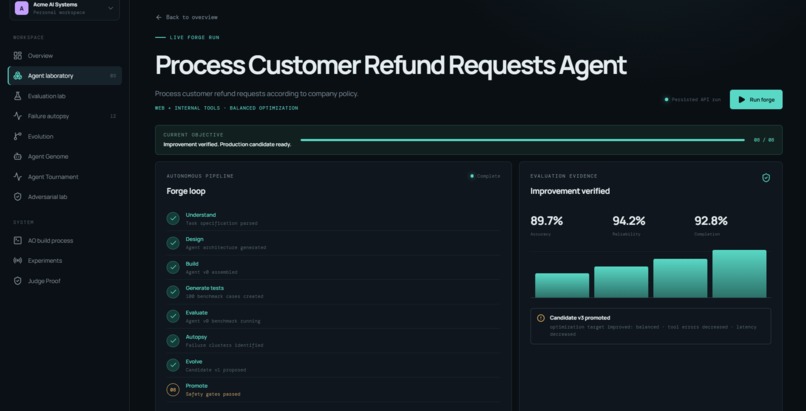
Task: Click the Generate tests step label
Action: coord(205,288)
